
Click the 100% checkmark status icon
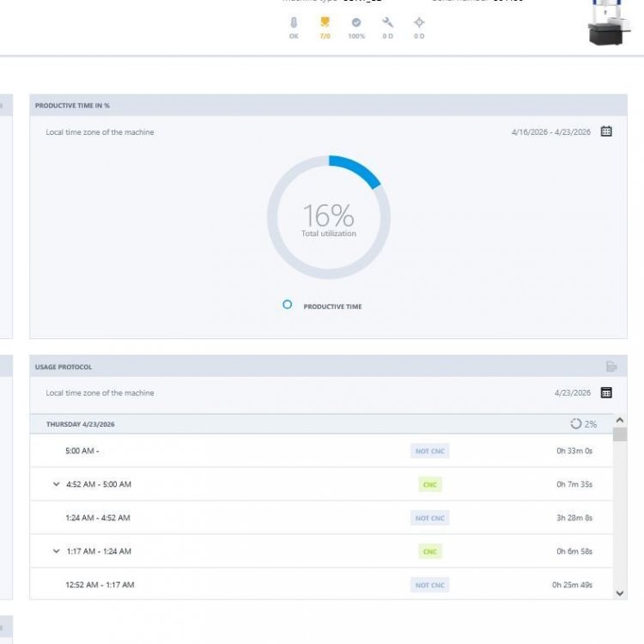click(x=356, y=23)
